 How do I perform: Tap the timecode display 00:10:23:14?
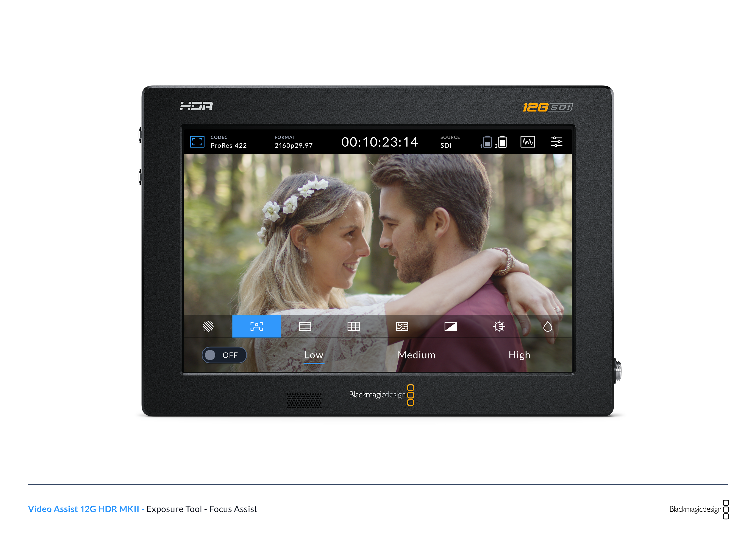tap(379, 142)
